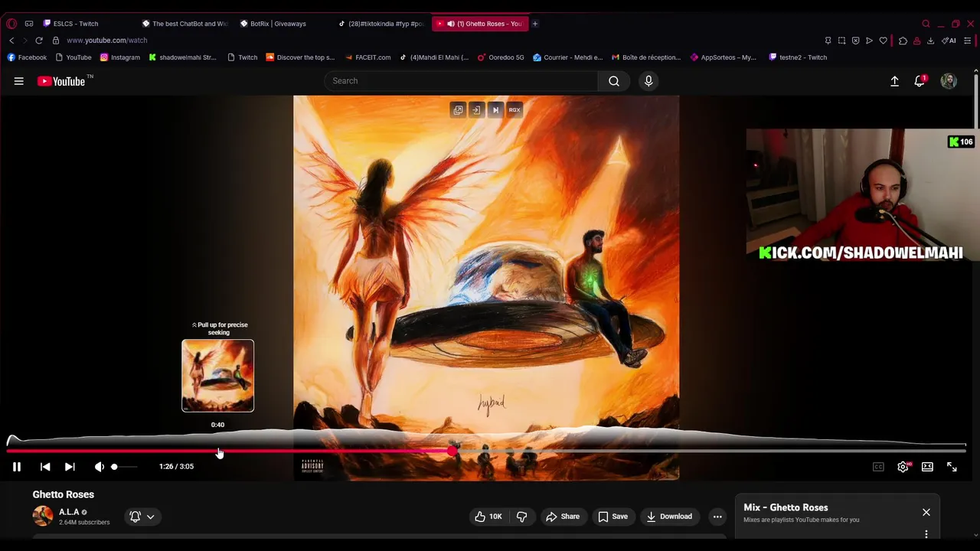Image resolution: width=980 pixels, height=551 pixels.
Task: Reload the page
Action: point(39,41)
